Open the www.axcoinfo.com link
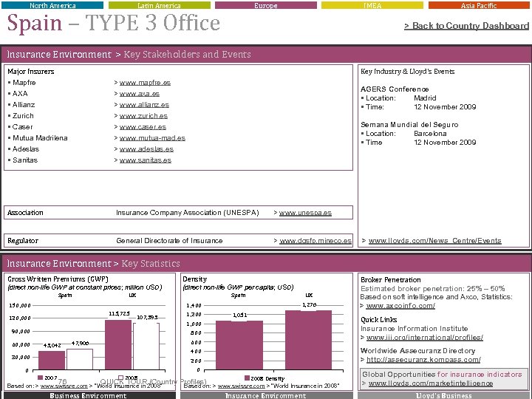The height and width of the screenshot is (399, 532). point(400,306)
